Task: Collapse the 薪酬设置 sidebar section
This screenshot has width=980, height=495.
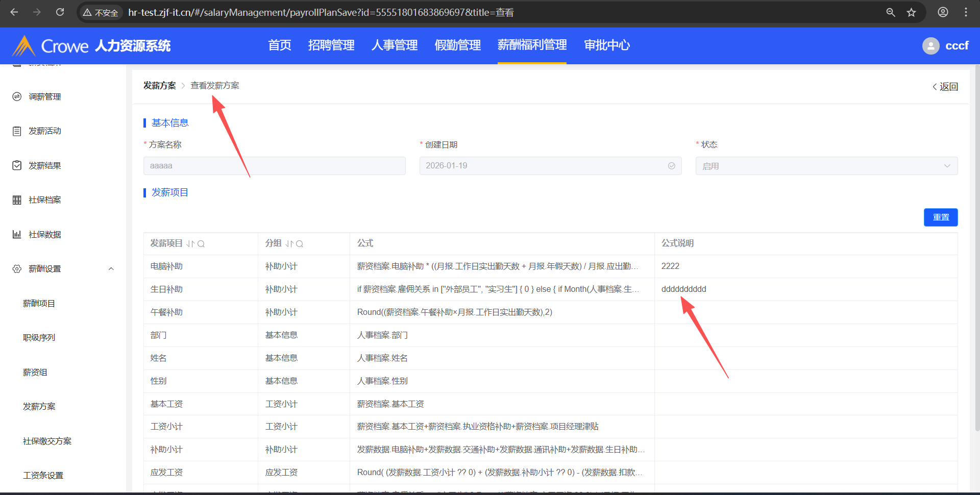Action: click(x=111, y=269)
